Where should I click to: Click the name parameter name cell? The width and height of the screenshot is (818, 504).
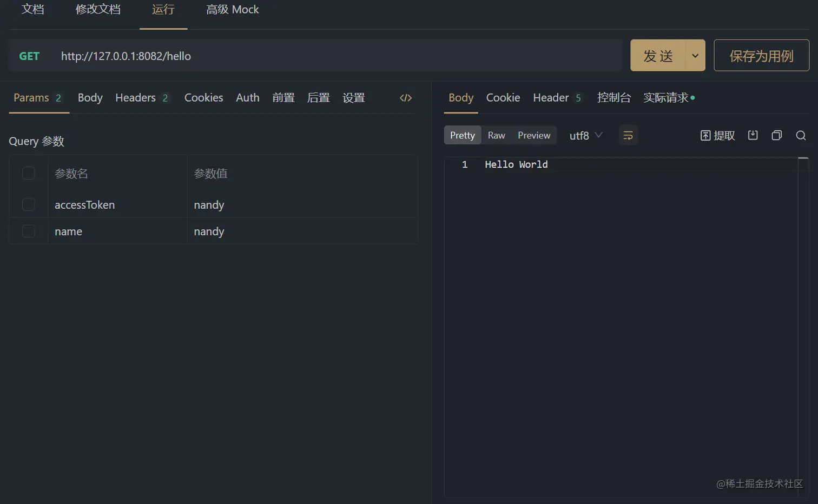click(x=117, y=231)
